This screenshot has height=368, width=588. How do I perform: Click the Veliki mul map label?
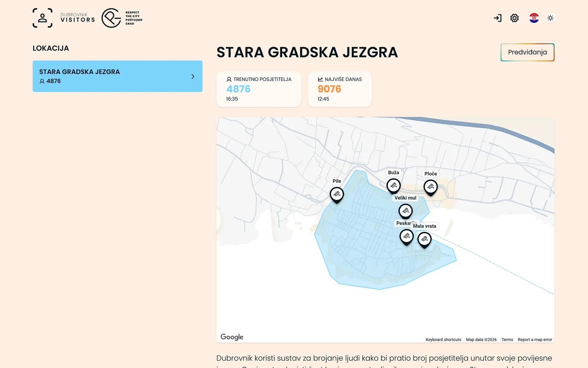click(x=405, y=198)
